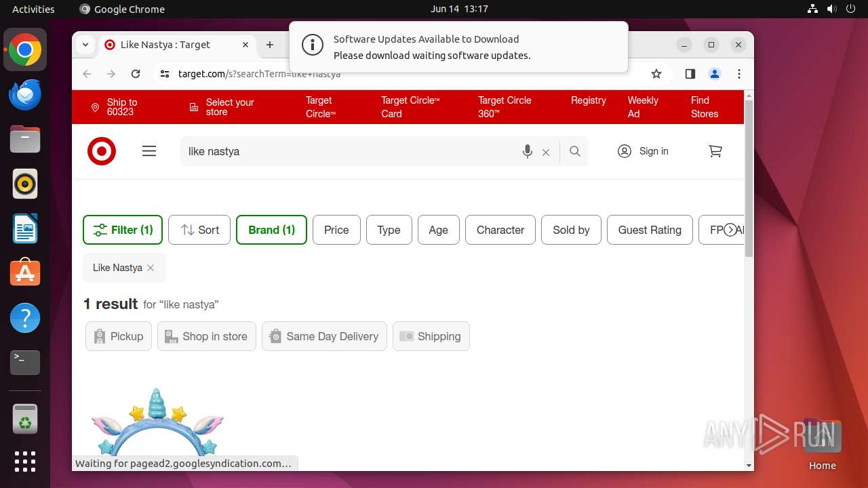Change Ship to 60323 location
The height and width of the screenshot is (488, 868).
[x=115, y=107]
